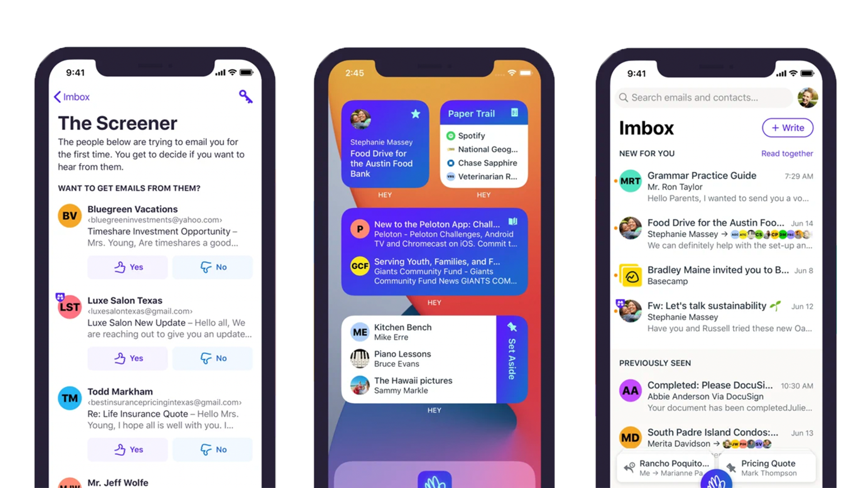Click Write to compose new email

(x=787, y=127)
